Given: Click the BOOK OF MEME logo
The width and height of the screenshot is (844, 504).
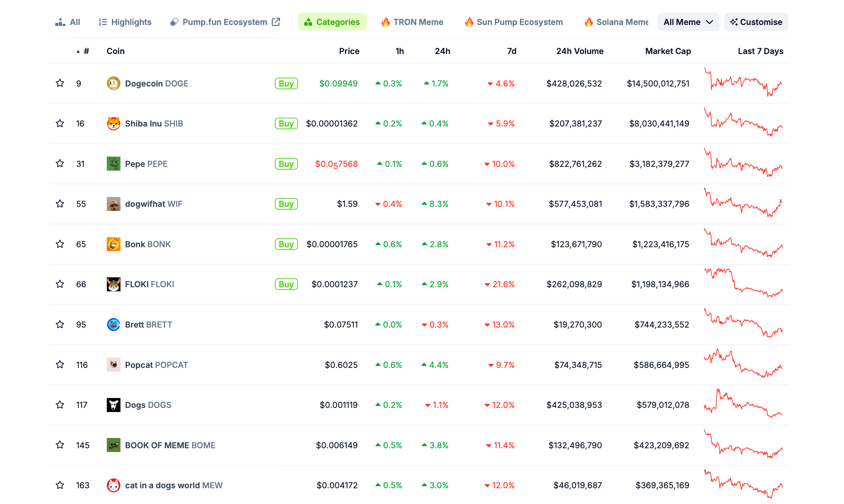Looking at the screenshot, I should click(x=113, y=445).
